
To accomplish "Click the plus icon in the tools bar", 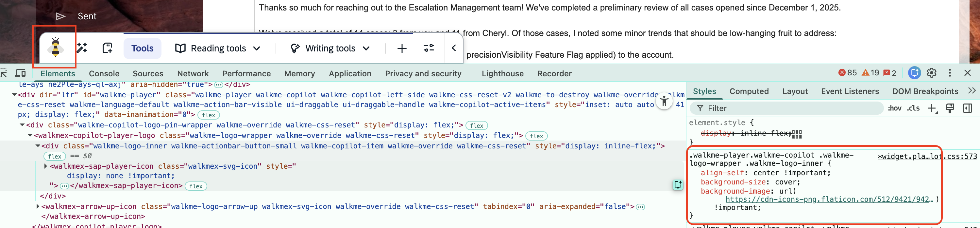I will [402, 48].
